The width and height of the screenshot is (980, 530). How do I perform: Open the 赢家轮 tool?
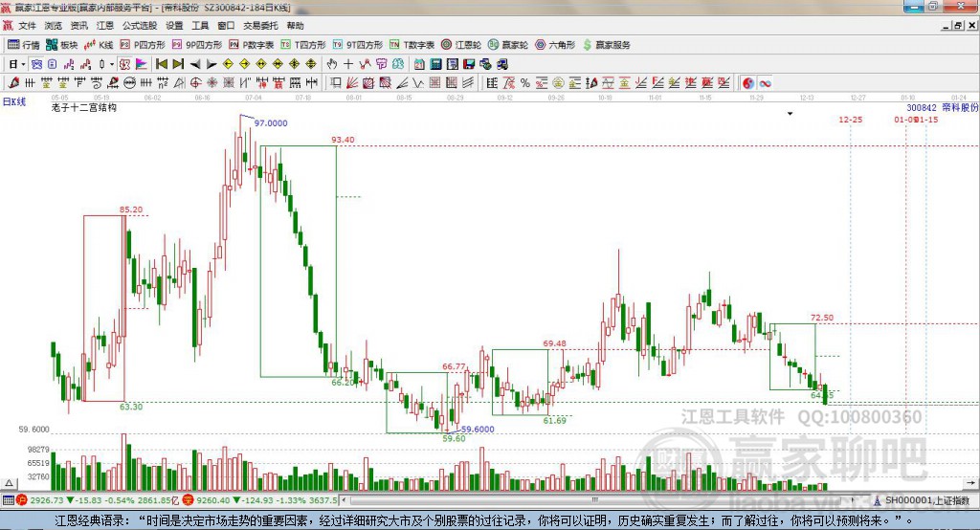[508, 45]
